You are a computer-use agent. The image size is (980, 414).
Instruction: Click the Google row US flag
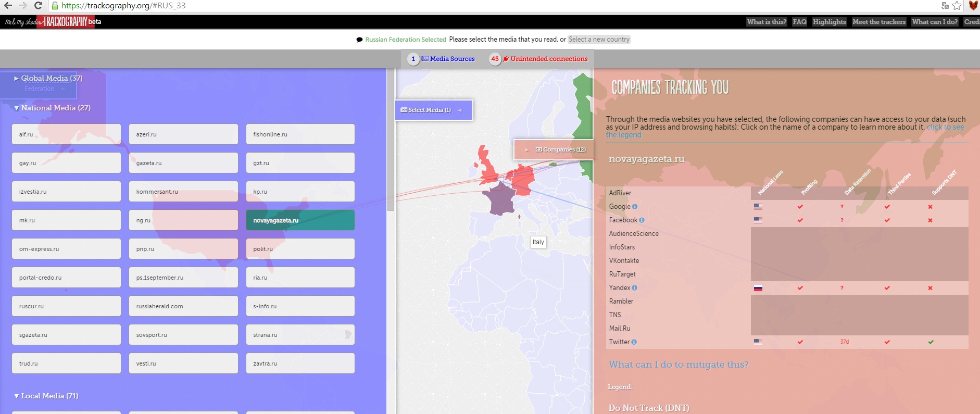tap(758, 207)
